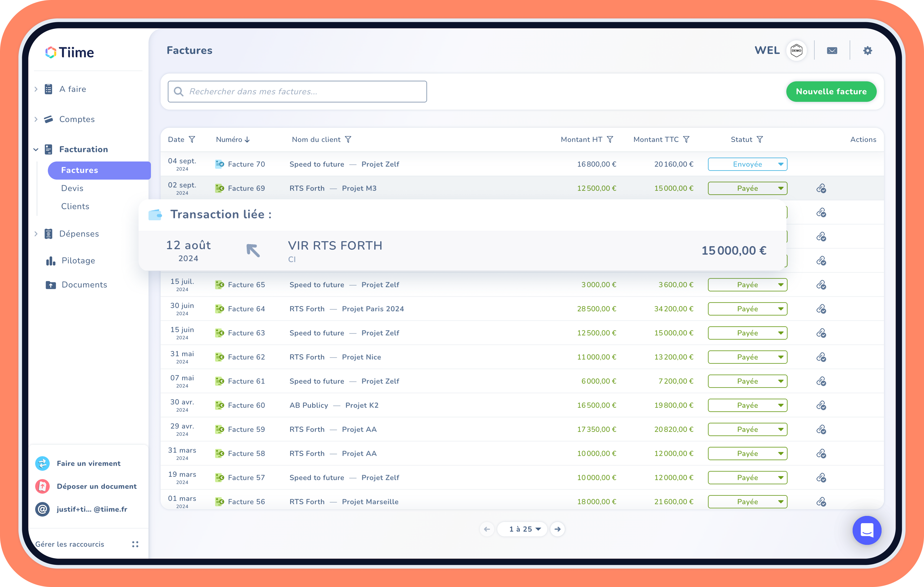924x587 pixels.
Task: Click the Nouvelle facture button
Action: 831,92
